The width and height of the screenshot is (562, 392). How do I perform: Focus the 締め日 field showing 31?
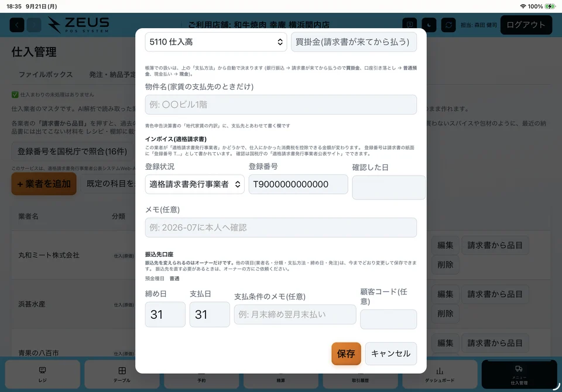click(165, 314)
